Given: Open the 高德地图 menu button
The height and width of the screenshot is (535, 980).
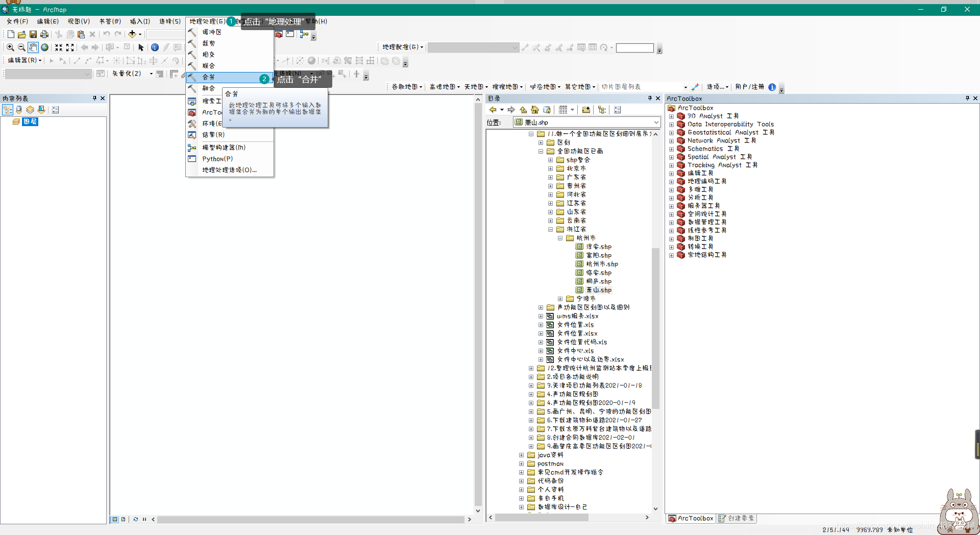Looking at the screenshot, I should pyautogui.click(x=445, y=87).
